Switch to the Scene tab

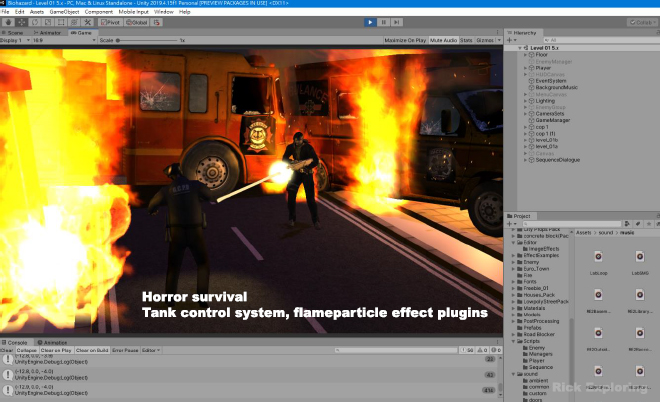tap(16, 31)
